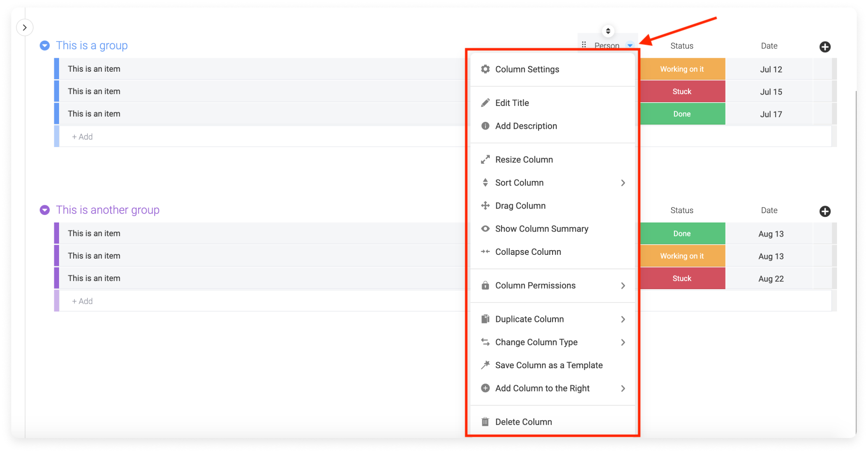Screen dimensions: 868x453
Task: Collapse "This is another group" with purple arrow
Action: point(45,210)
